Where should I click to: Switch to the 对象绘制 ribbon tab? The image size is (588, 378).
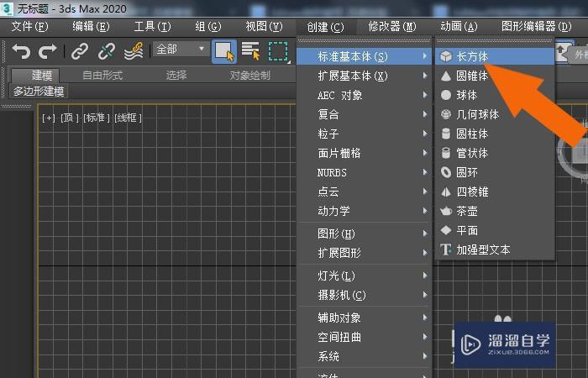coord(249,76)
